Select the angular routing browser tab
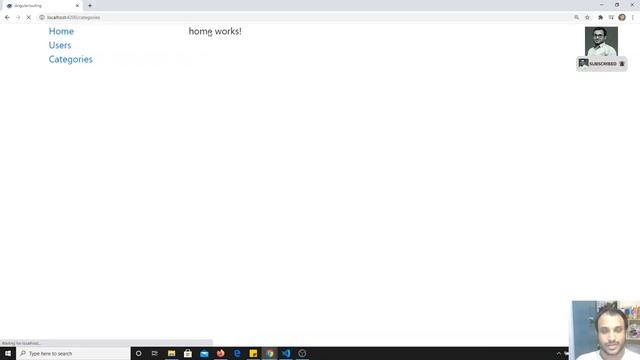Image resolution: width=640 pixels, height=360 pixels. [42, 6]
